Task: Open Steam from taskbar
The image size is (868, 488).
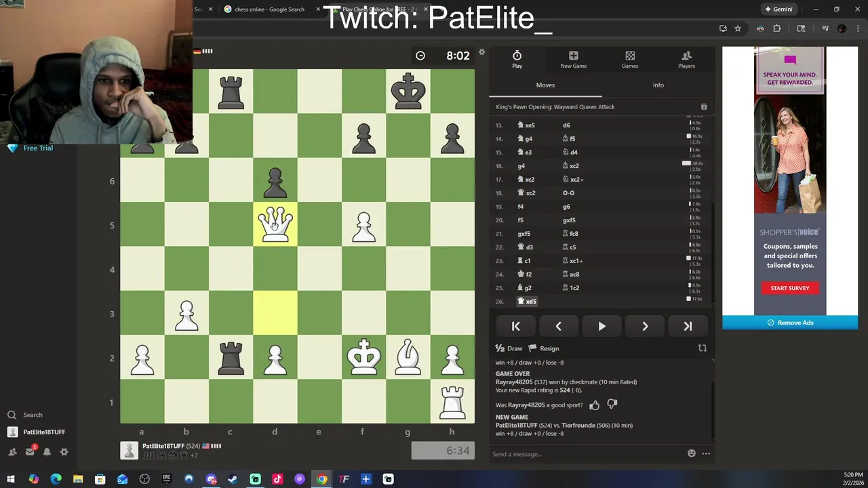Action: click(233, 479)
